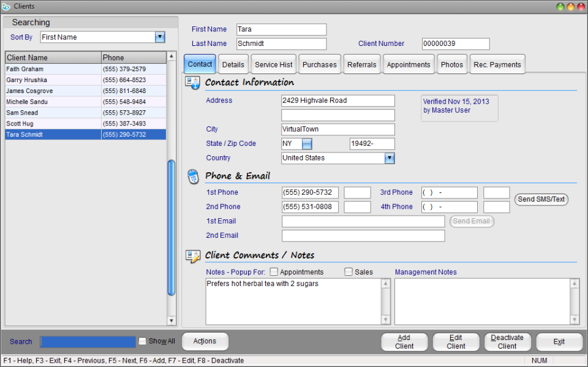Click the Deactivate Client button

(x=507, y=342)
